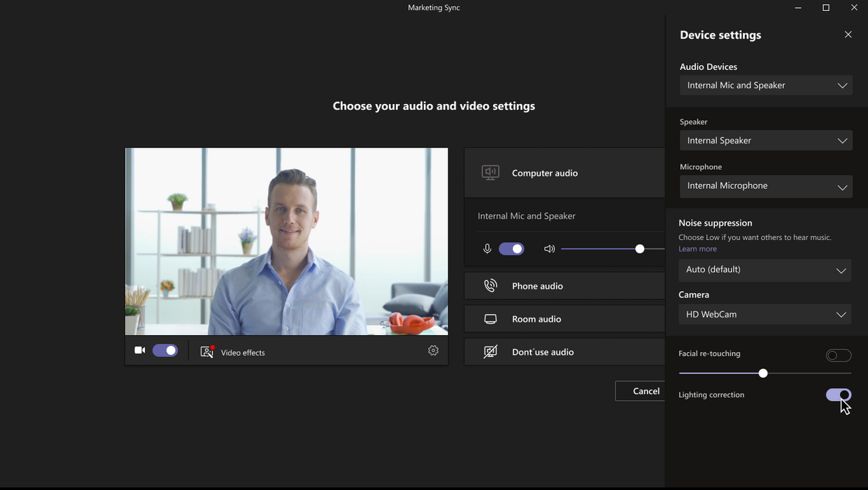Click the Don't use audio icon
This screenshot has width=868, height=490.
pyautogui.click(x=490, y=351)
